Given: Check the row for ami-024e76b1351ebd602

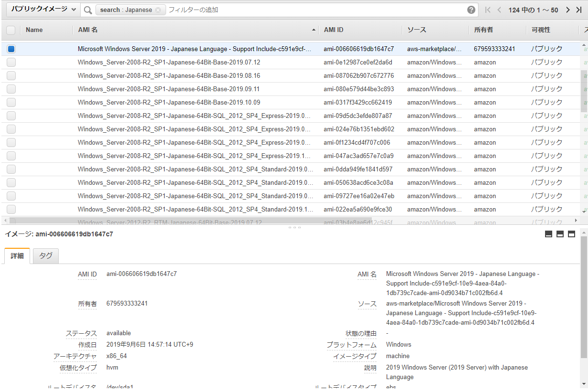Looking at the screenshot, I should [11, 129].
